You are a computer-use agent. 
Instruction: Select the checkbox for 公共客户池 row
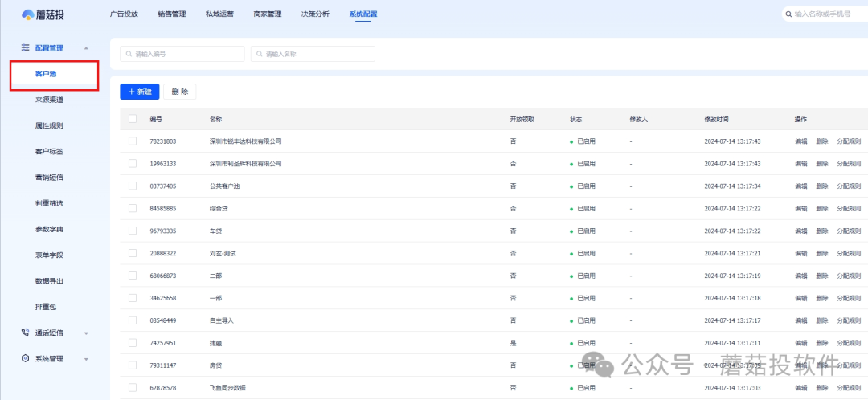tap(133, 186)
